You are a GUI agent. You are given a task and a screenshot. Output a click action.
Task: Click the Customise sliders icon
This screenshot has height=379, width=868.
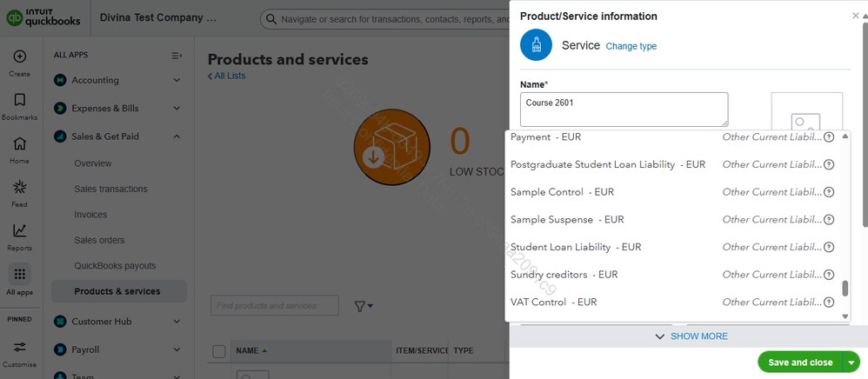tap(19, 347)
